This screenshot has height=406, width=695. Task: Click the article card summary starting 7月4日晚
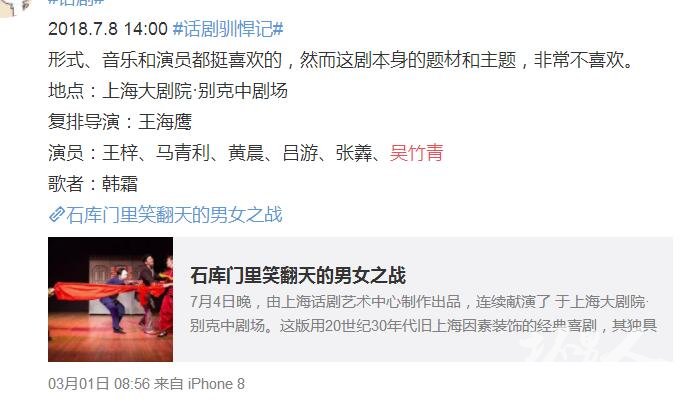point(423,314)
